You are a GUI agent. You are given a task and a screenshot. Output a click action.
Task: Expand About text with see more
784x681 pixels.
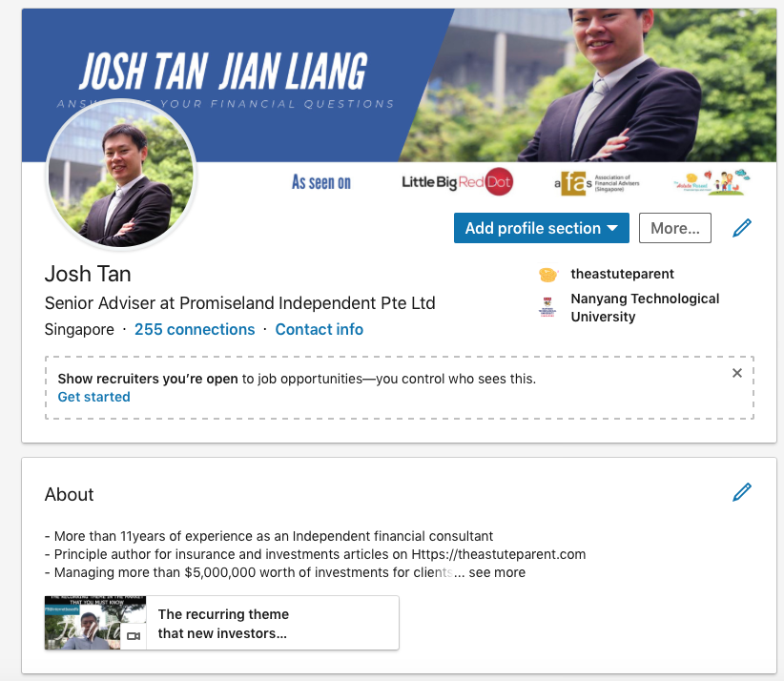497,572
